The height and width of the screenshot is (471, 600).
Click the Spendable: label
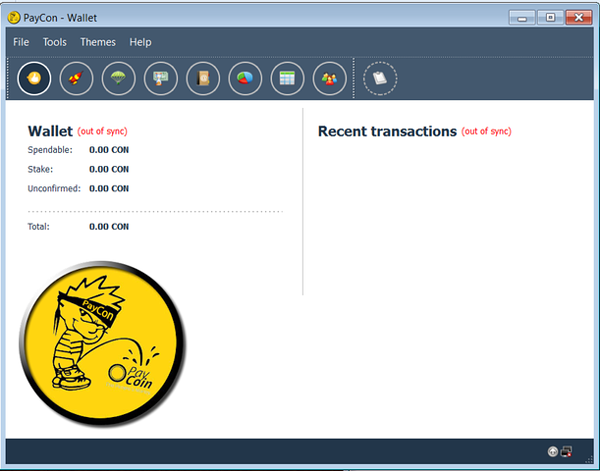(50, 150)
